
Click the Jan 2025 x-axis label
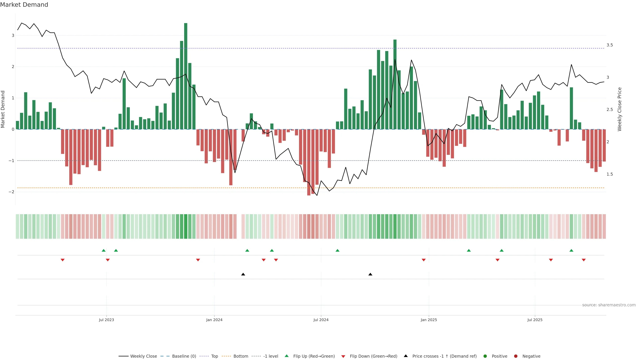[x=429, y=320]
